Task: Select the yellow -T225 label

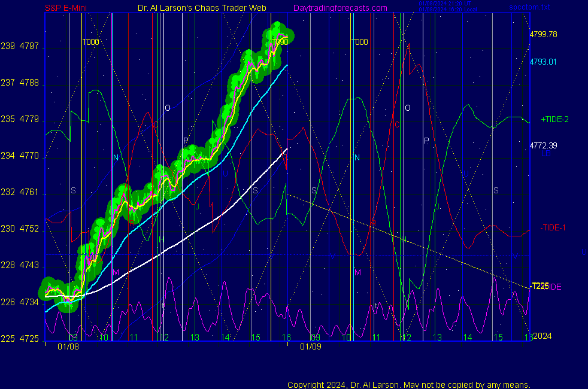Action: (x=539, y=286)
